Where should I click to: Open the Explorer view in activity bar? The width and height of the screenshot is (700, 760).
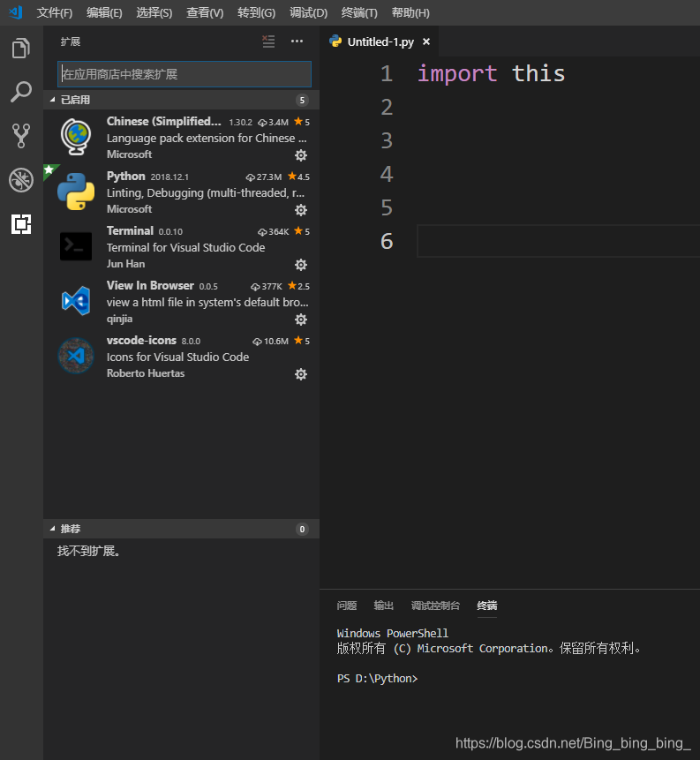tap(21, 48)
